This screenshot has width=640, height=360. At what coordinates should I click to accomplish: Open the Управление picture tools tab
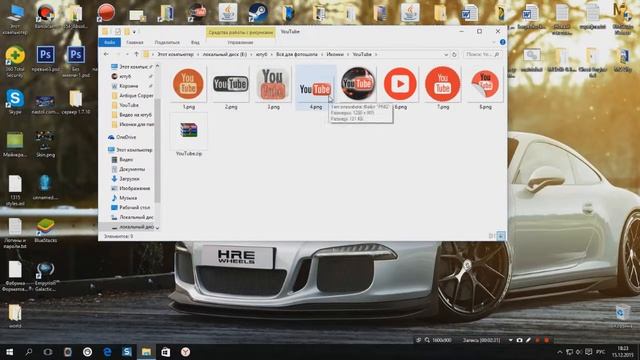[x=240, y=42]
